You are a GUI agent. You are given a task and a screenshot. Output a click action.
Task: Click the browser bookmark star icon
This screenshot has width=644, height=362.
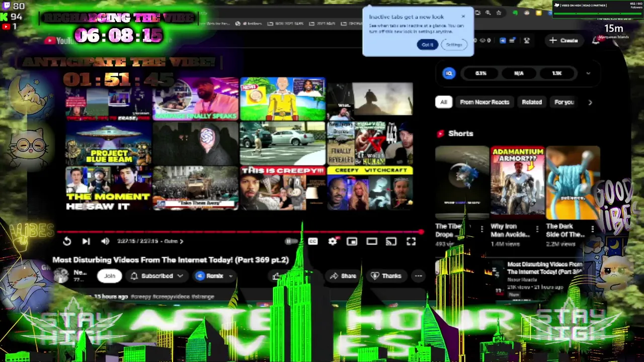[x=499, y=13]
